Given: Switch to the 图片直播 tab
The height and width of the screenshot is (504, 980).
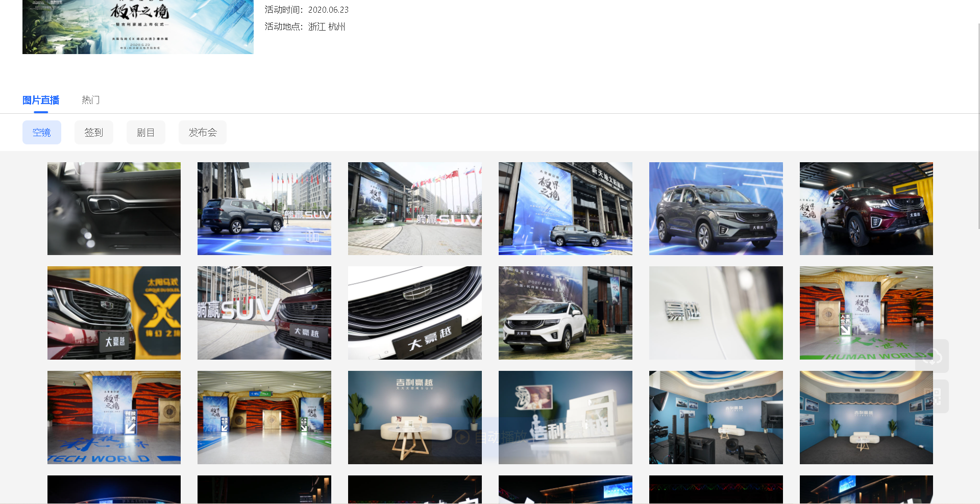Looking at the screenshot, I should pos(41,100).
